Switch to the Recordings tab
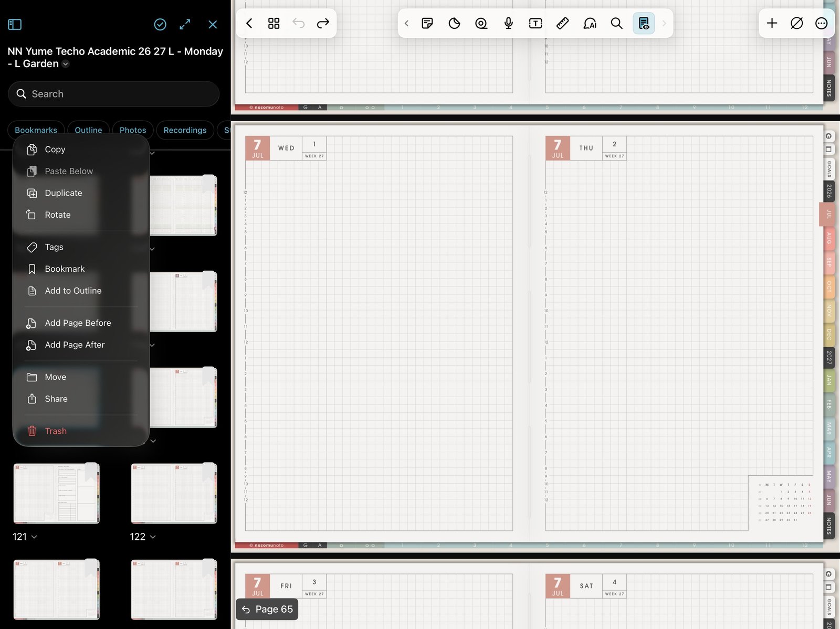This screenshot has height=629, width=840. tap(185, 130)
